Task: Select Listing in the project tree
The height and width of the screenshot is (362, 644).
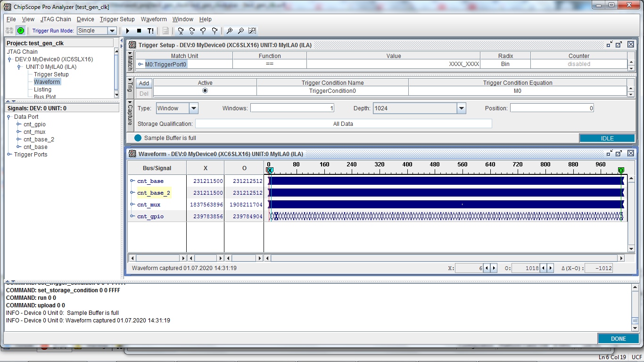Action: tap(42, 90)
